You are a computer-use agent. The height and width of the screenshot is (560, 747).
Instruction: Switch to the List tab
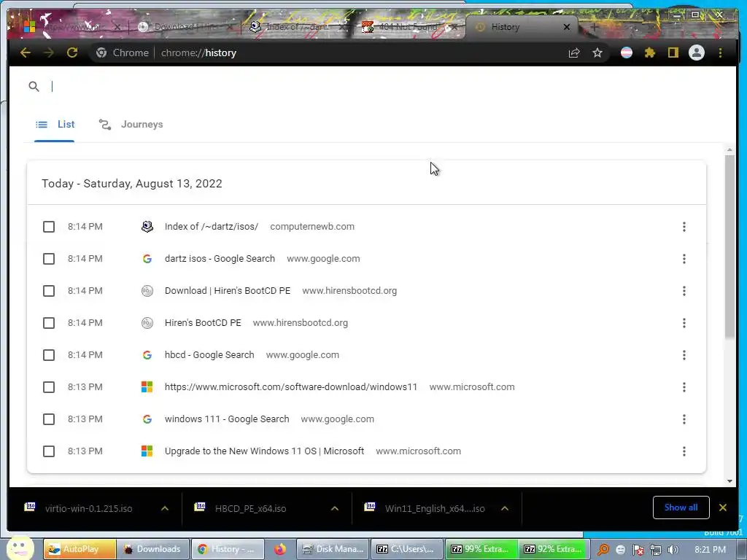click(54, 124)
